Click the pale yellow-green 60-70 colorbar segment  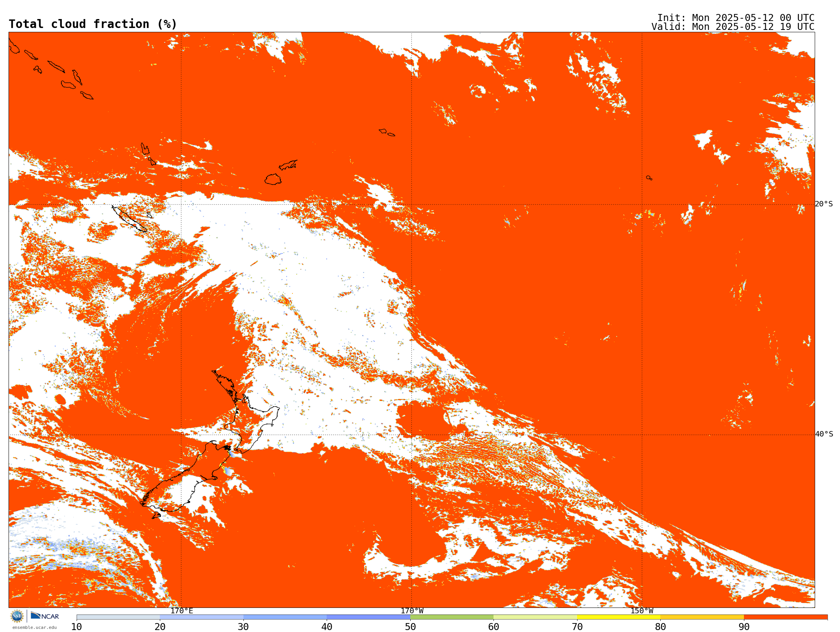pyautogui.click(x=535, y=617)
